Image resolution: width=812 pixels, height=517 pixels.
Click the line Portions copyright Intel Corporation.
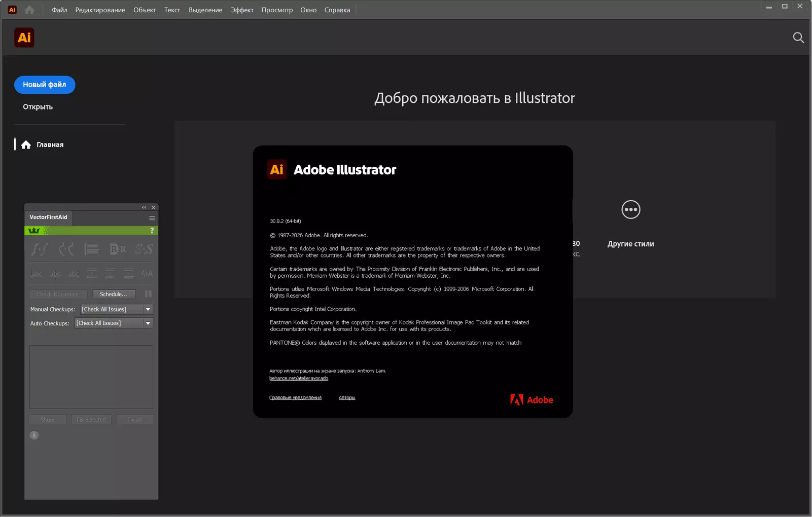313,309
